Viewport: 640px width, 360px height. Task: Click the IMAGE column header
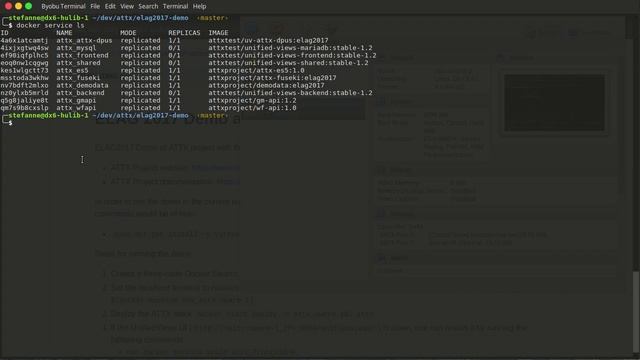click(218, 33)
